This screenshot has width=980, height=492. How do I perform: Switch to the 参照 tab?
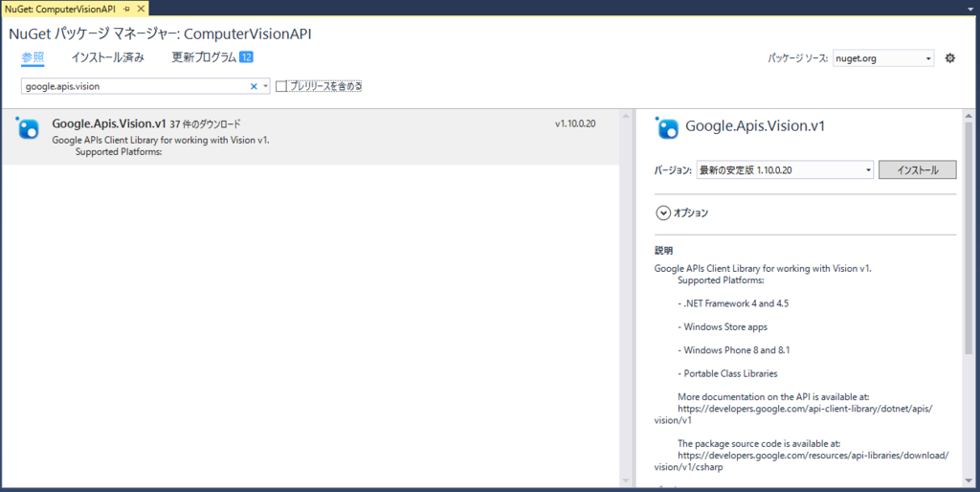point(33,57)
